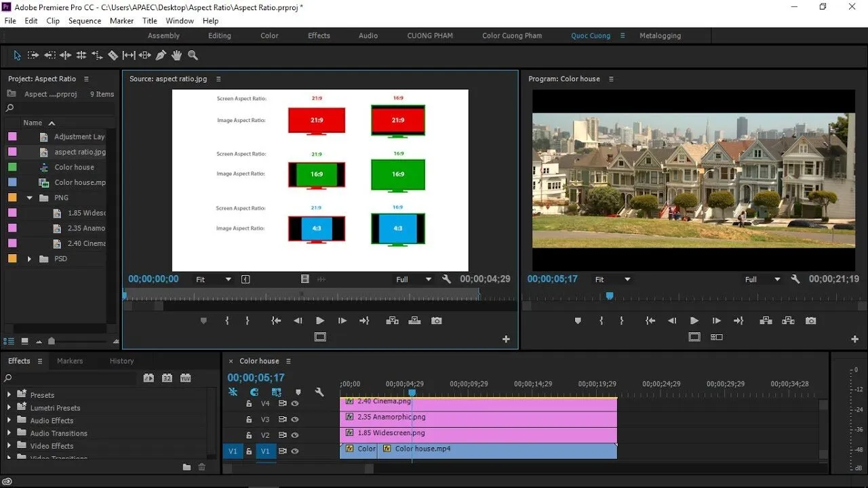Select the Track Select Forward tool

coord(33,55)
